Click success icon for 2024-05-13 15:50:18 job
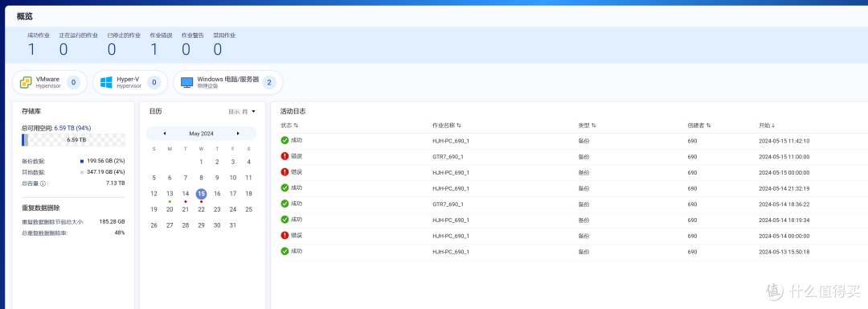Image resolution: width=868 pixels, height=309 pixels. (285, 251)
